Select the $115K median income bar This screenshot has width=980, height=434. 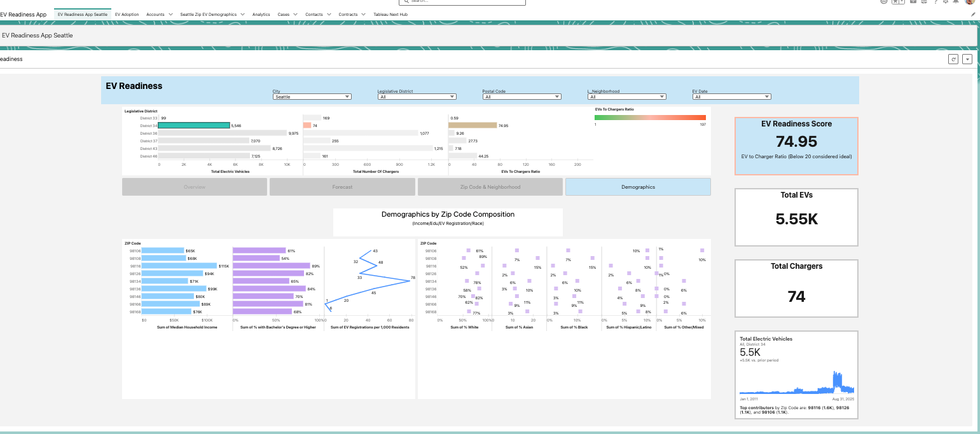[x=179, y=266]
